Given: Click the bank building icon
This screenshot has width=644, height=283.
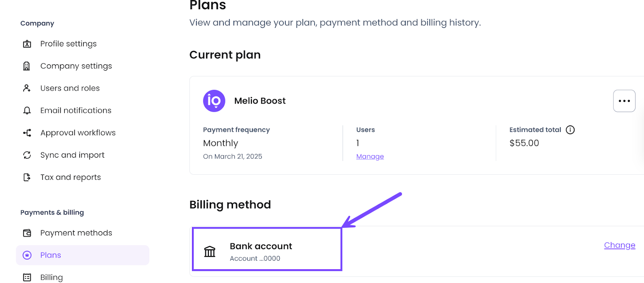Looking at the screenshot, I should (210, 252).
